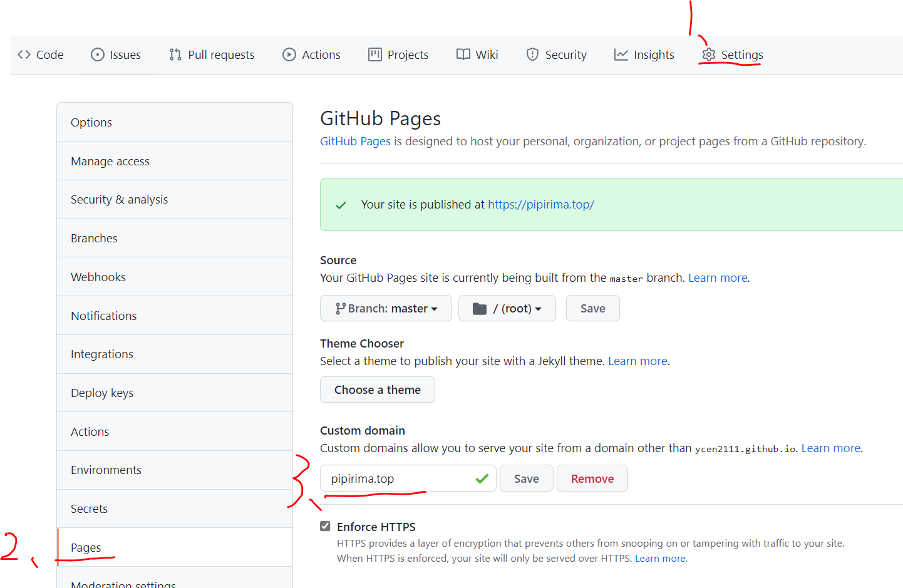903x588 pixels.
Task: Click the Choose a theme button
Action: (x=378, y=389)
